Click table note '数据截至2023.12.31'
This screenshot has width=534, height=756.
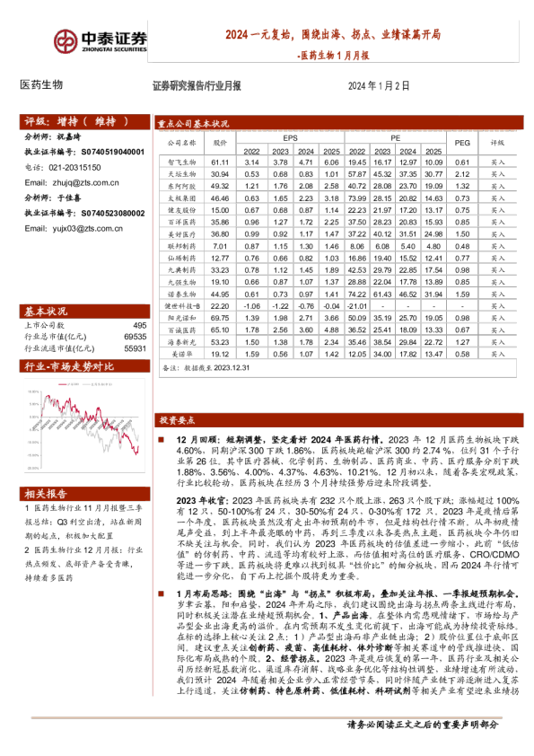pyautogui.click(x=217, y=368)
